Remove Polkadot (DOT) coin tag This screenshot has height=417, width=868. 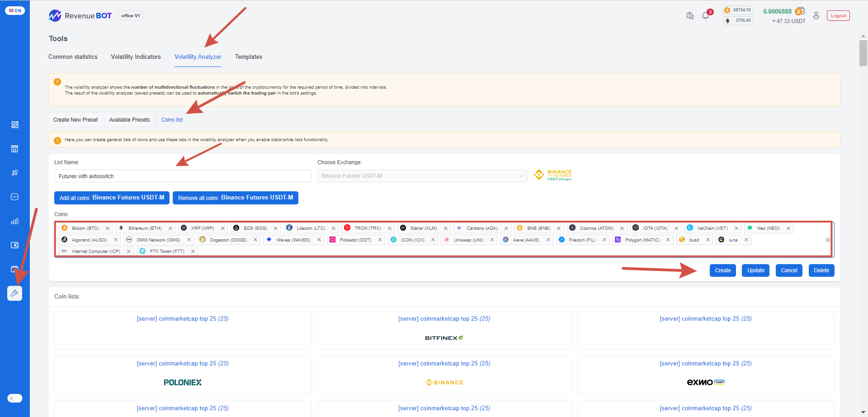coord(380,240)
